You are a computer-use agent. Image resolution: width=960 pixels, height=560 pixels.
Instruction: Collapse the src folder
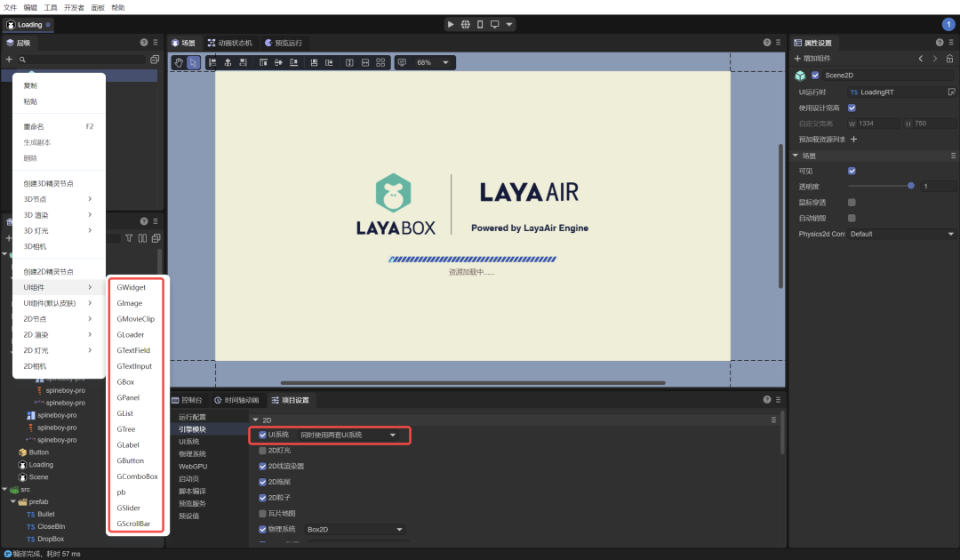point(5,490)
